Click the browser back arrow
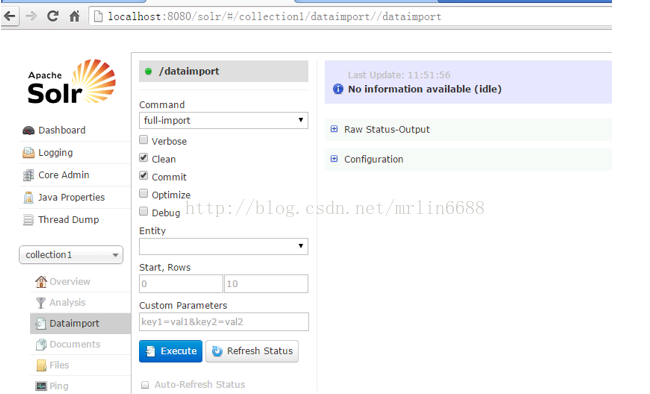Image resolution: width=650 pixels, height=394 pixels. point(10,16)
